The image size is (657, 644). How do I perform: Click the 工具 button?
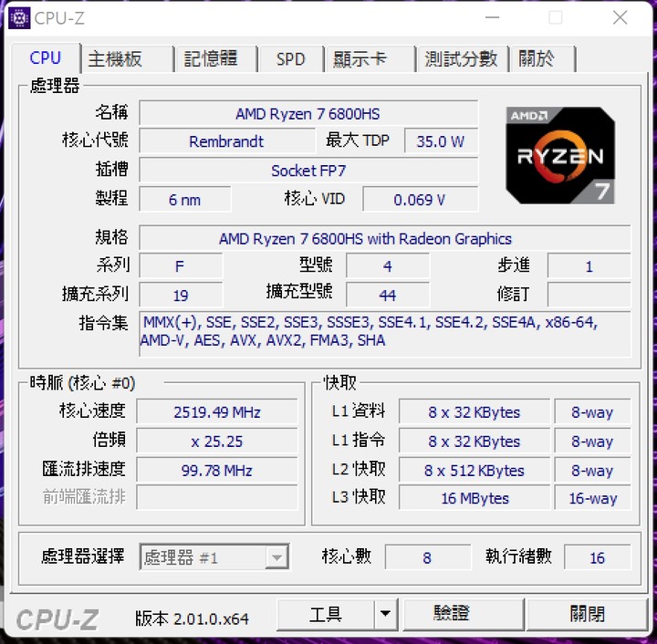tap(326, 614)
